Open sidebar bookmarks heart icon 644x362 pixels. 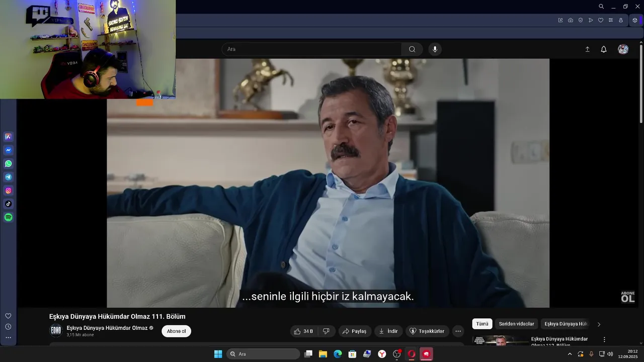pos(8,316)
